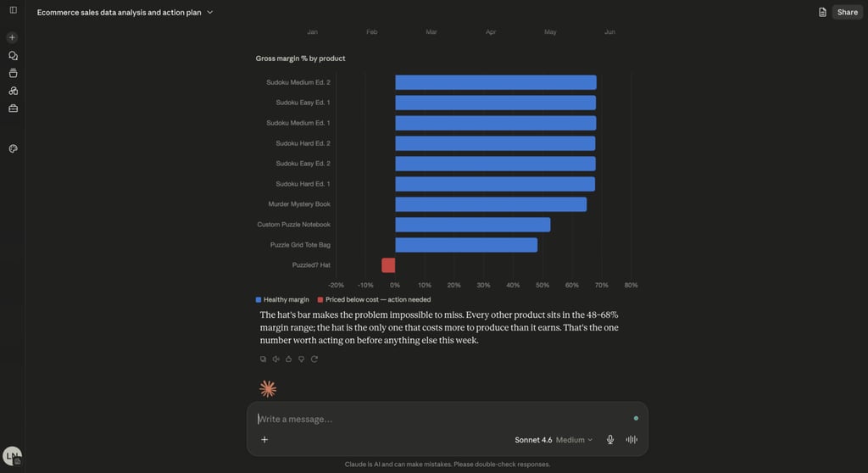Give thumbs down to the response
The height and width of the screenshot is (473, 868).
point(301,359)
